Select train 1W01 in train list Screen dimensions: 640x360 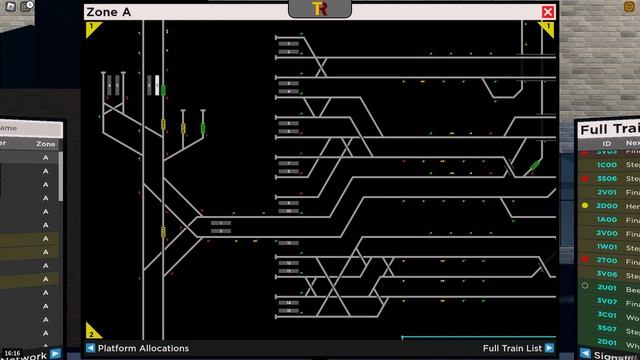pyautogui.click(x=607, y=247)
